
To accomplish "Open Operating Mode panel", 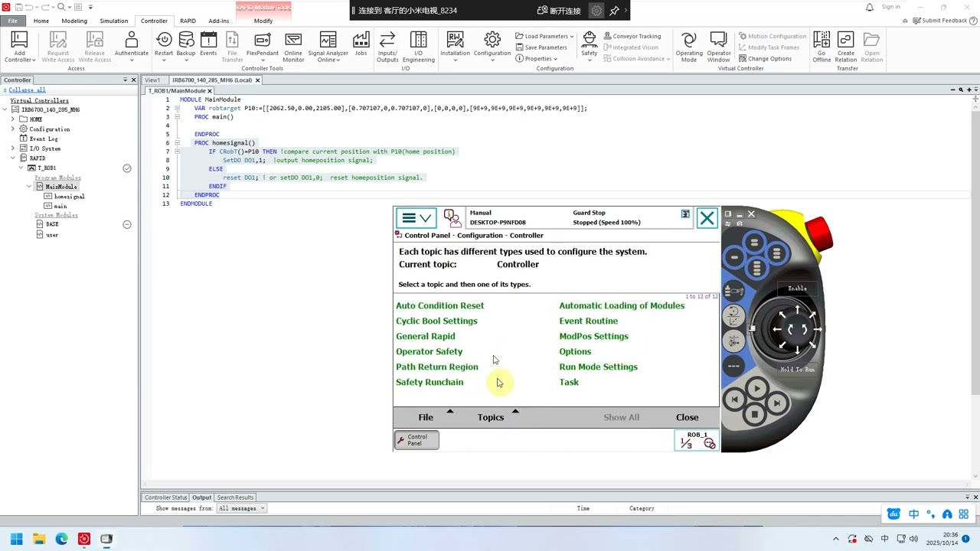I will point(689,47).
